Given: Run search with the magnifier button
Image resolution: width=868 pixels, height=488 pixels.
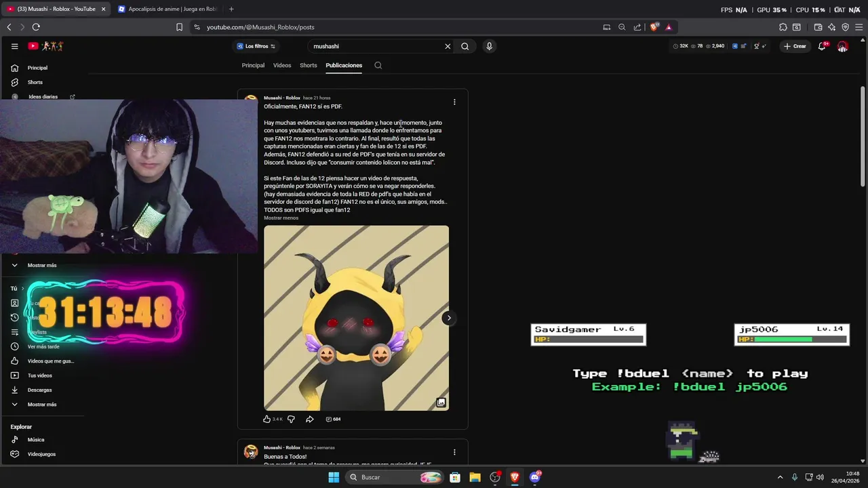Looking at the screenshot, I should pos(465,47).
